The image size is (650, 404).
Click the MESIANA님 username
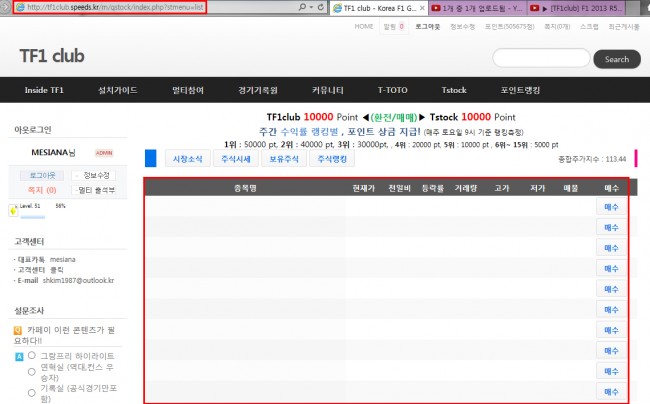(53, 152)
